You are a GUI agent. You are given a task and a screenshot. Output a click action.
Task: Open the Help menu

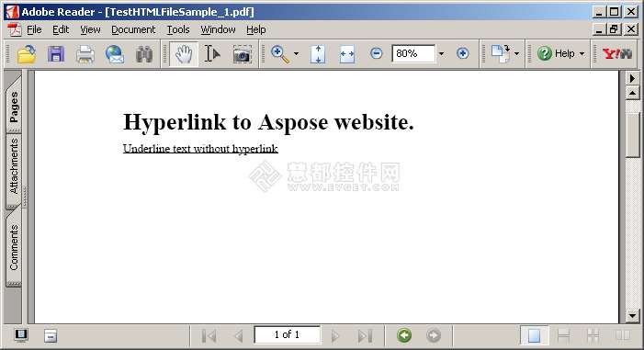pos(256,29)
